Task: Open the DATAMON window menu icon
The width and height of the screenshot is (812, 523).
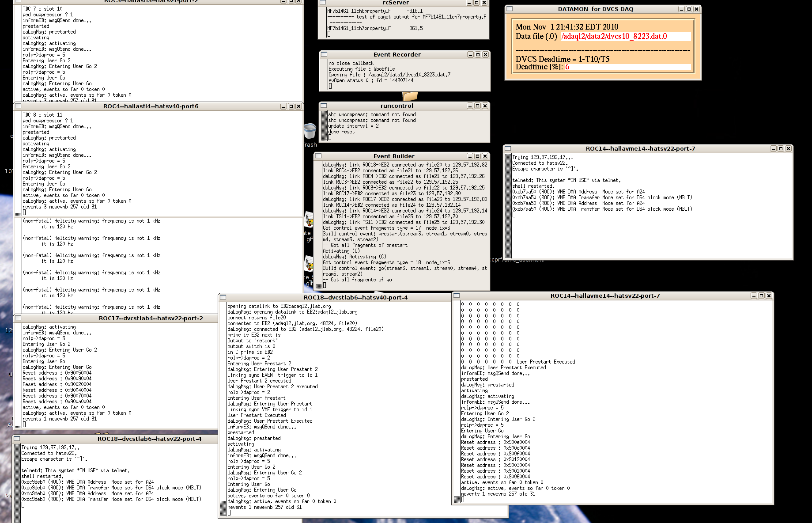Action: click(510, 9)
